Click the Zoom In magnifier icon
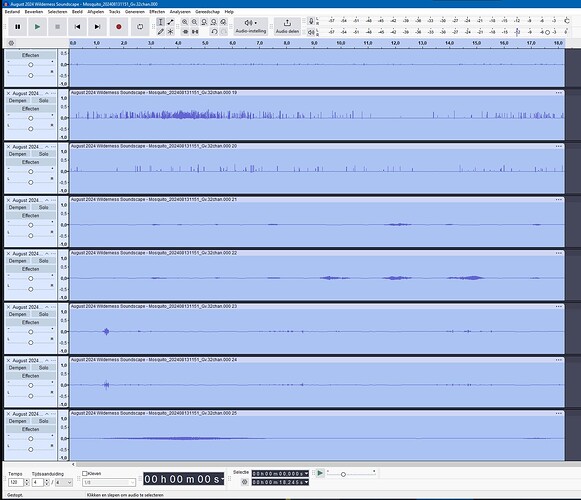The width and height of the screenshot is (581, 500). 185,22
